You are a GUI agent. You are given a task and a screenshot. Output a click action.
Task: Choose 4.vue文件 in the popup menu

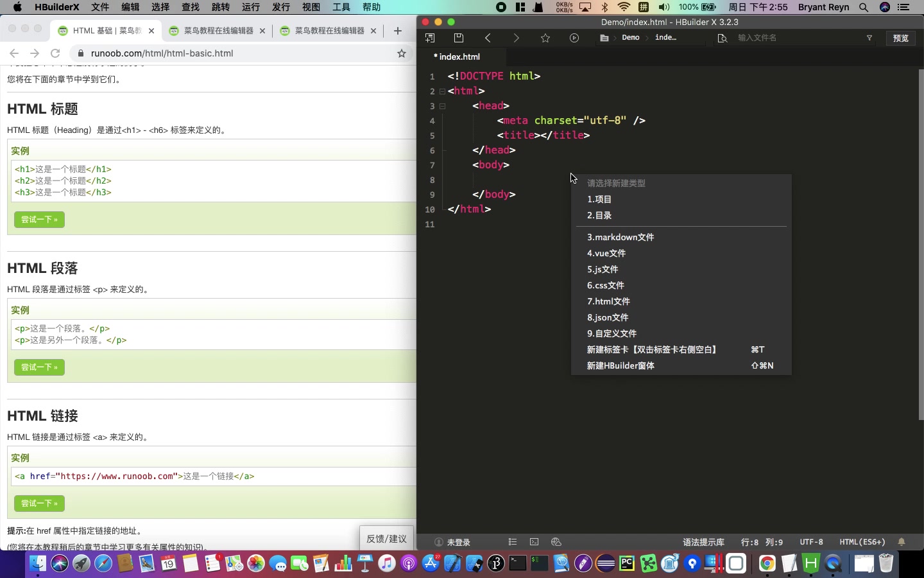tap(681, 254)
